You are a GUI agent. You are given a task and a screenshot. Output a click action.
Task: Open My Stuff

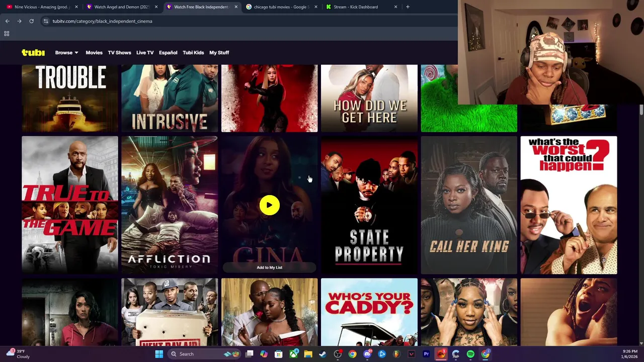(x=219, y=52)
